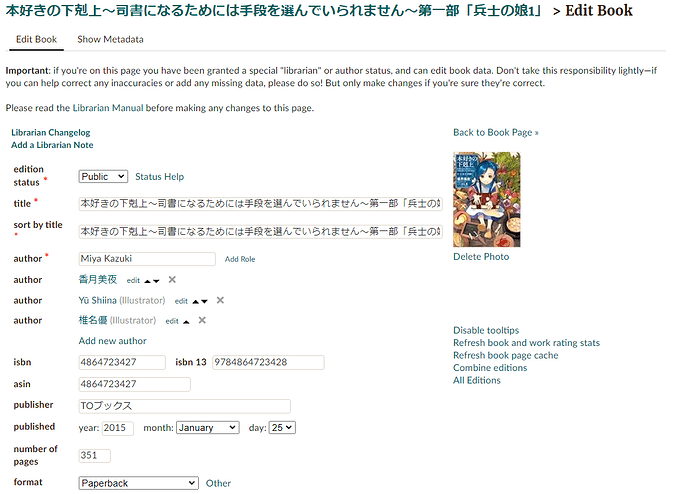Remove 椎名優 illustrator with the X icon
Viewport: 690px width, 494px height.
click(202, 320)
